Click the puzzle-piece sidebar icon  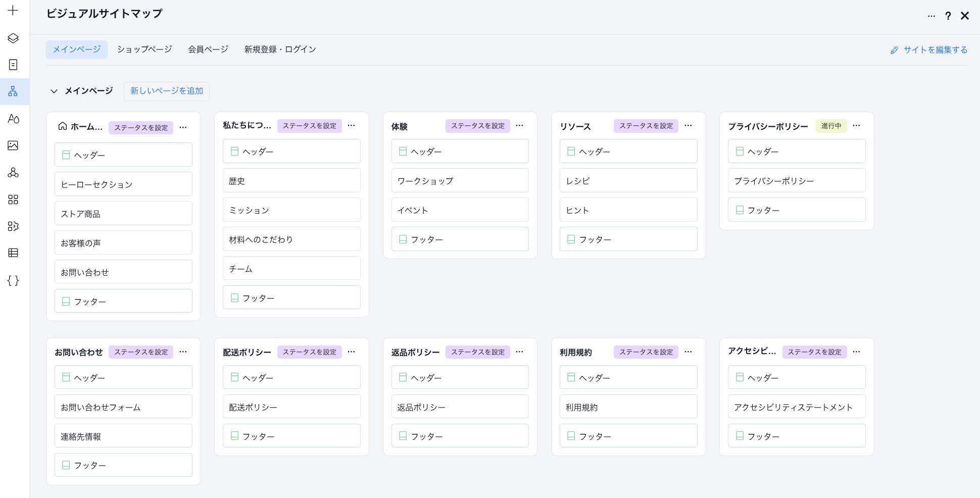click(13, 226)
